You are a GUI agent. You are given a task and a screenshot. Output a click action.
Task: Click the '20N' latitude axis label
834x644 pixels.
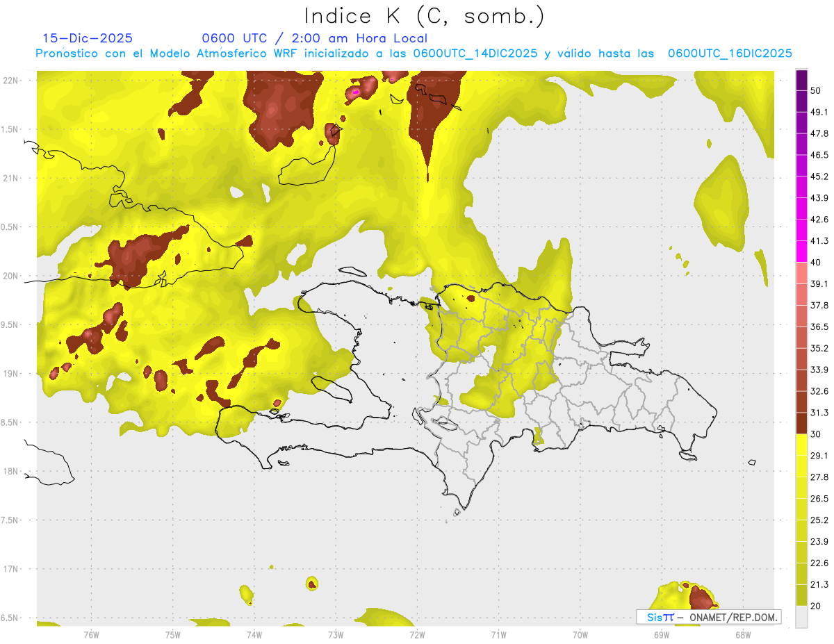(10, 276)
